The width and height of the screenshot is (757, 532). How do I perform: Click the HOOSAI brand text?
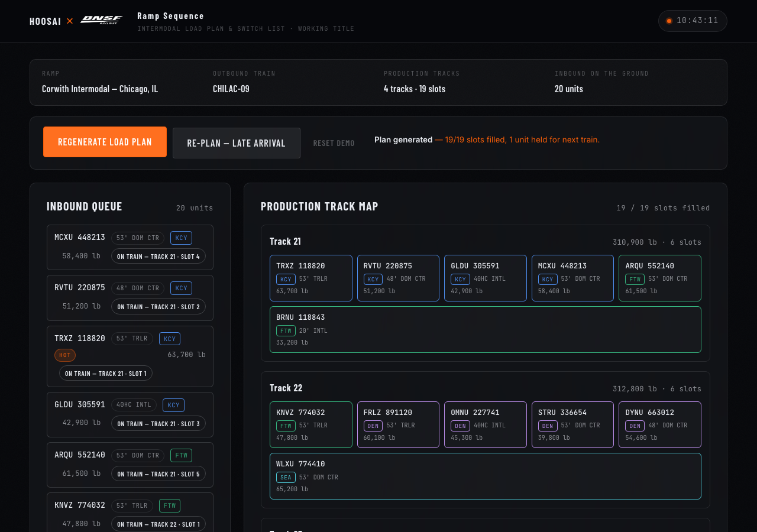(46, 21)
